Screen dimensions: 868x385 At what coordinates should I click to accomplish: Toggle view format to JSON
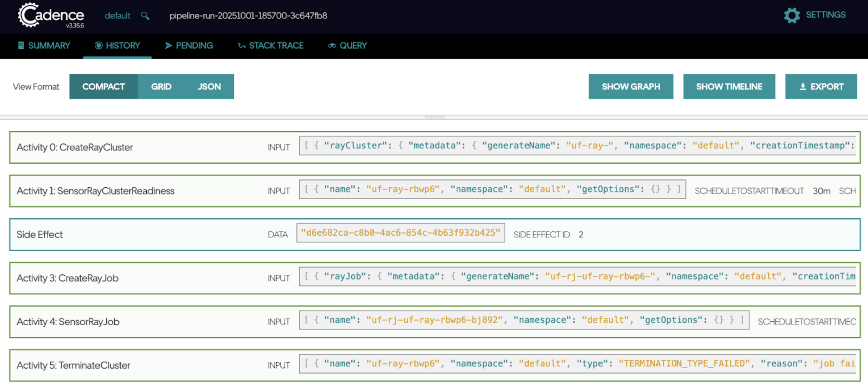[209, 86]
